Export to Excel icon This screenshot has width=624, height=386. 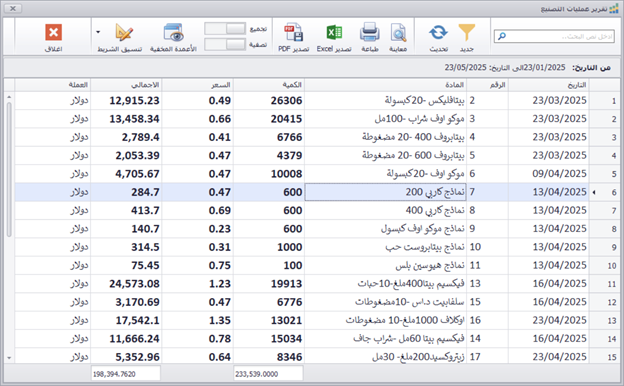coord(334,33)
